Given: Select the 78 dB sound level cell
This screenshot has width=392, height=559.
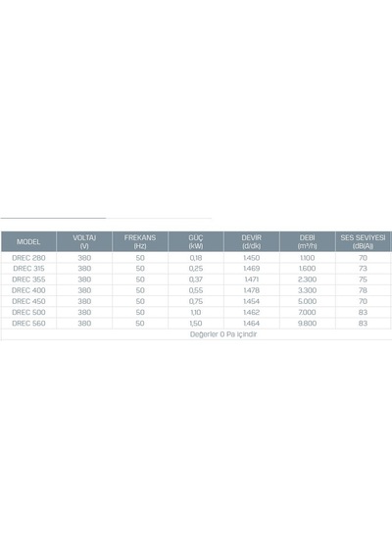Looking at the screenshot, I should (363, 290).
